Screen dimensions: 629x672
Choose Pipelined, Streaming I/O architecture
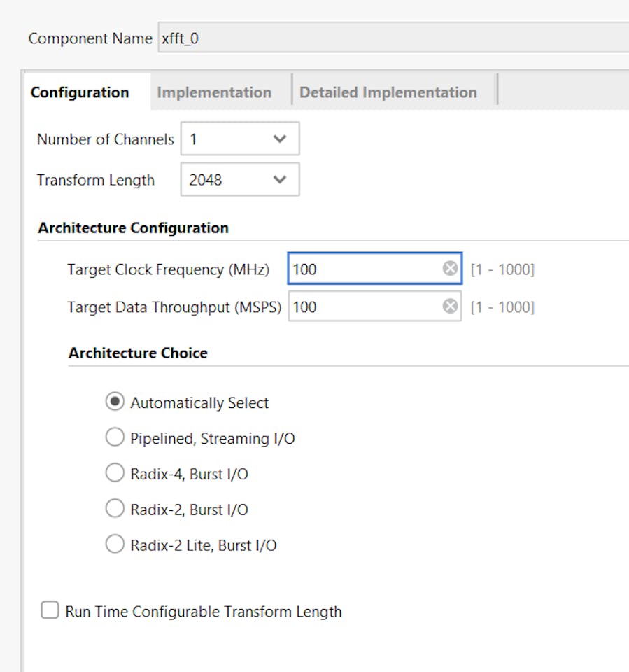coord(114,438)
